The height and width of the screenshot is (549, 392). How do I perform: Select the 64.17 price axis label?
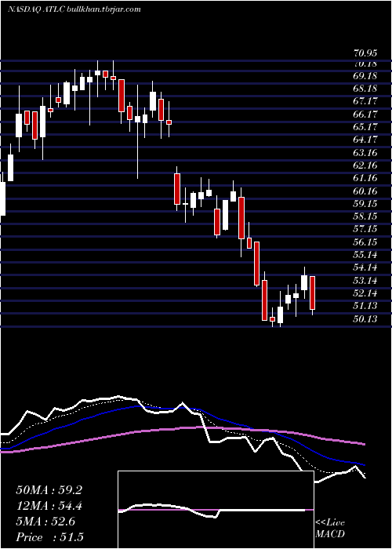[x=365, y=140]
